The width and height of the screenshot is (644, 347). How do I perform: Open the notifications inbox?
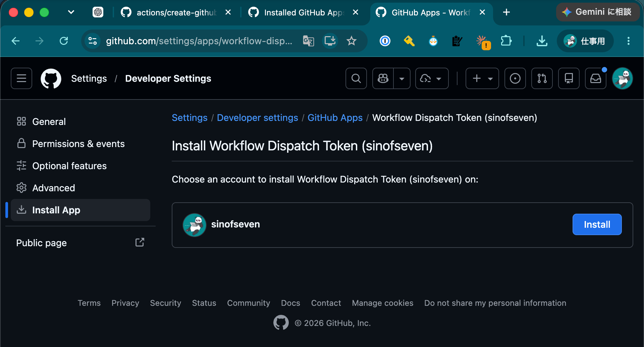(x=596, y=78)
